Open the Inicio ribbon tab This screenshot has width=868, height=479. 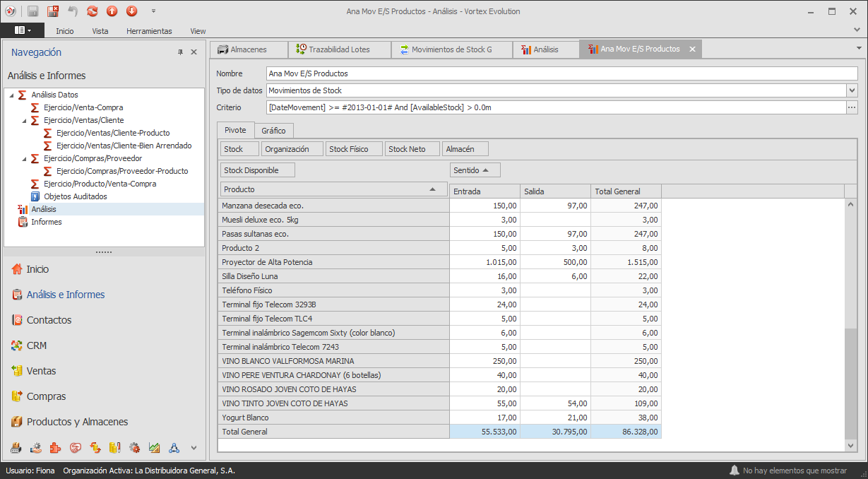(65, 31)
